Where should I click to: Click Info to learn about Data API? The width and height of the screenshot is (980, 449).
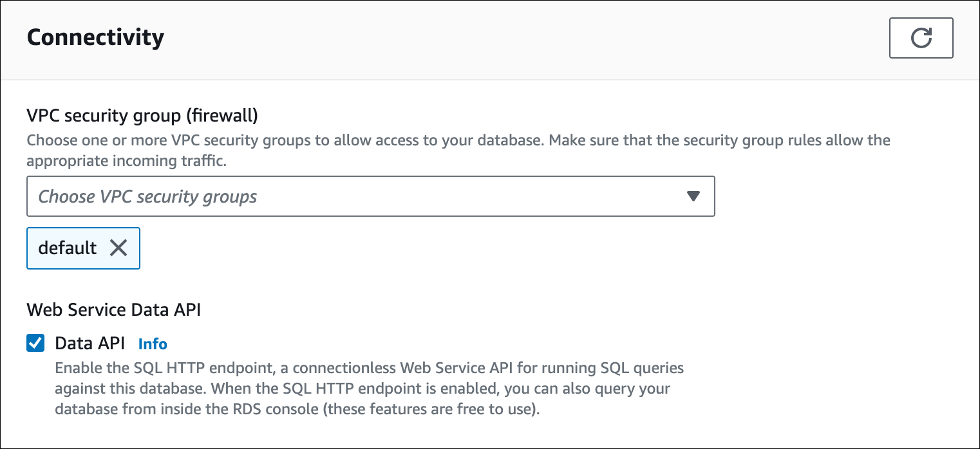(153, 344)
